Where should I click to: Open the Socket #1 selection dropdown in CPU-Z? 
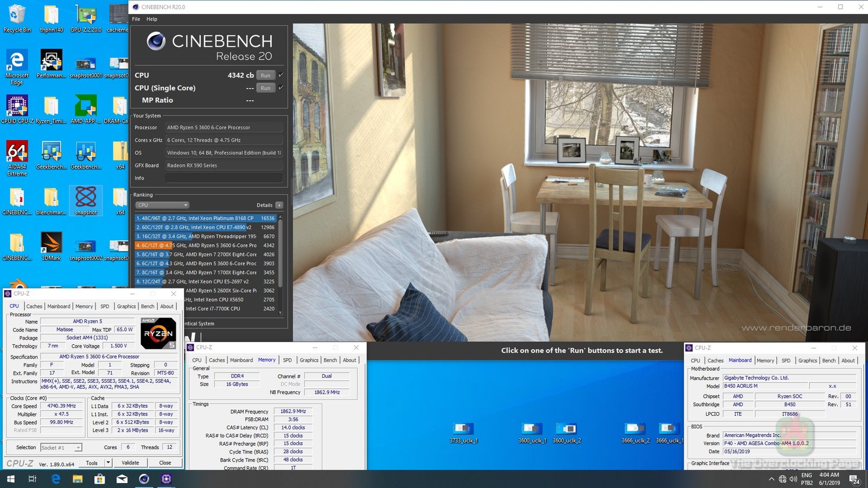click(x=61, y=447)
